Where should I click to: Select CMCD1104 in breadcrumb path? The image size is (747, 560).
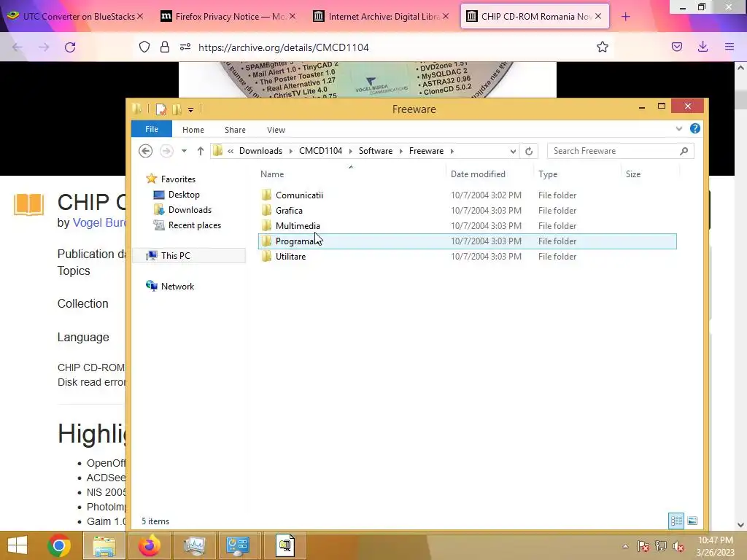pyautogui.click(x=321, y=151)
